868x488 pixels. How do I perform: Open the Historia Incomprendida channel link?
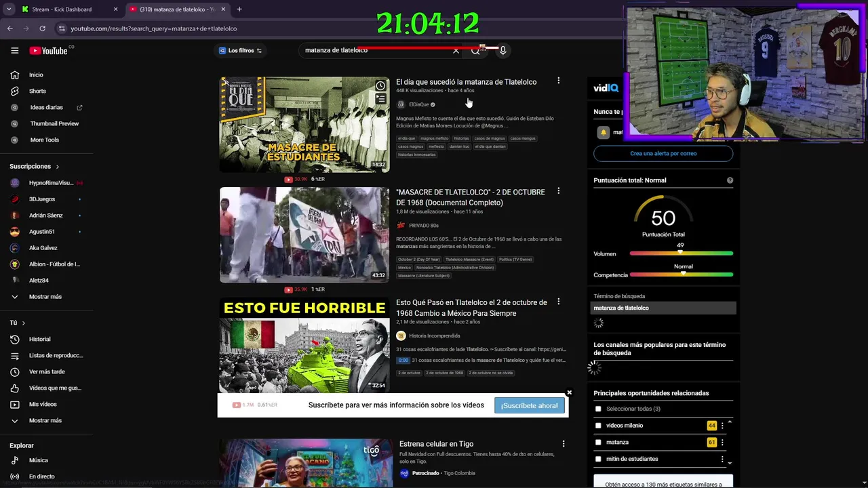[x=435, y=335]
